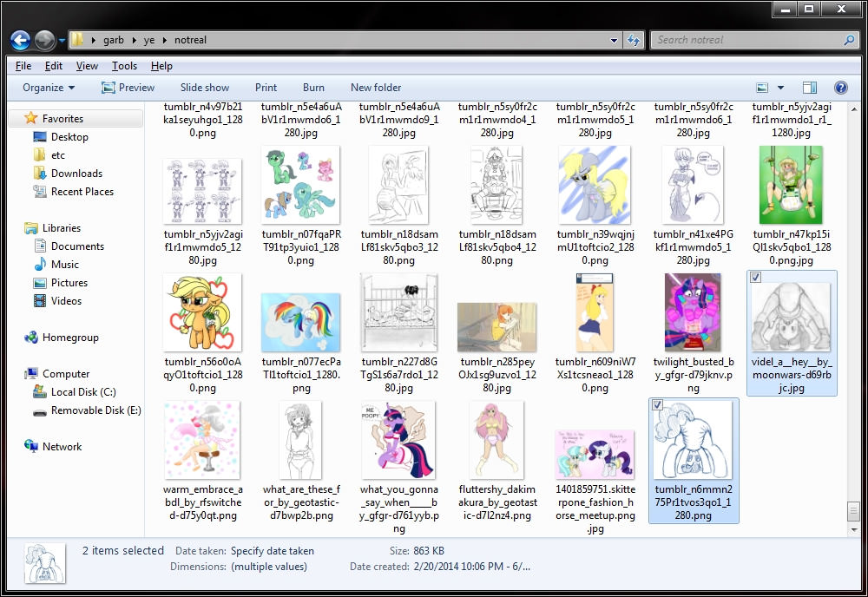Expand the breadcrumb arrow after ye
Viewport: 868px width, 597px height.
[164, 41]
